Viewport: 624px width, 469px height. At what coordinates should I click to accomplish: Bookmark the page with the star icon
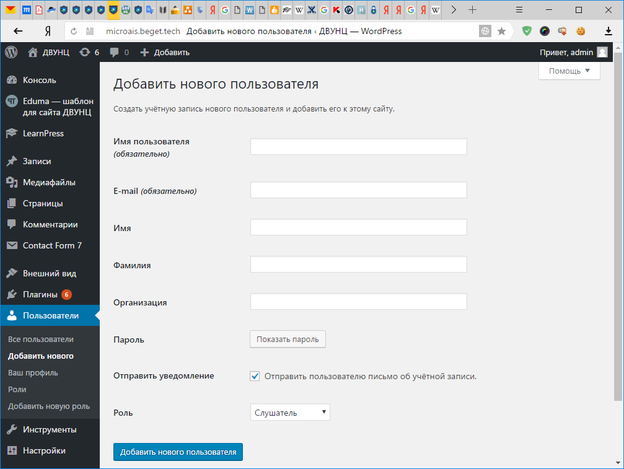(501, 31)
